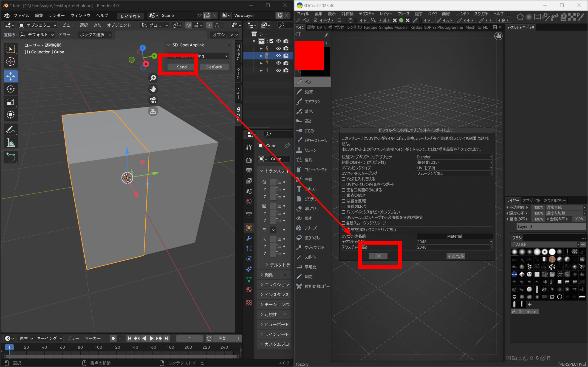Expand the 関係 panel in properties

[x=268, y=275]
